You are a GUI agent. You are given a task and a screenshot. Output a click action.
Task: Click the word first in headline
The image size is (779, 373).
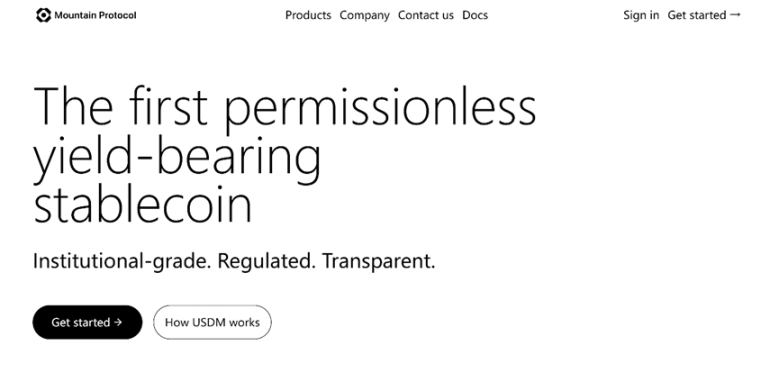pos(168,105)
